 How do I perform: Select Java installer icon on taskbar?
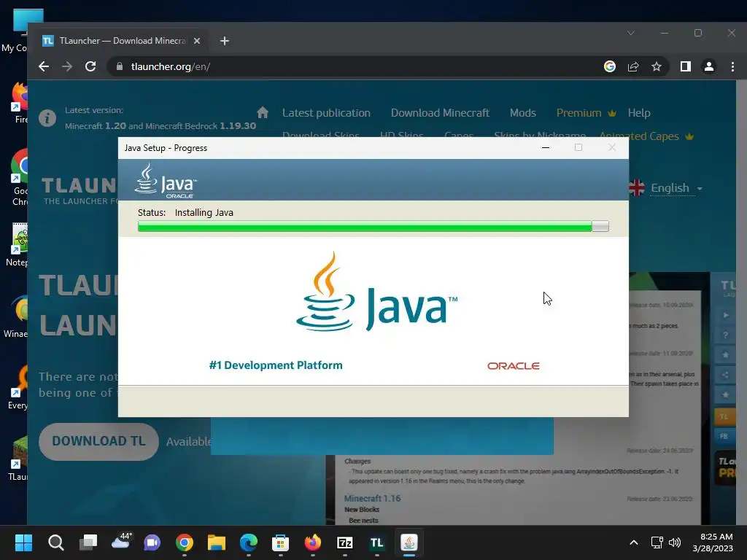pyautogui.click(x=409, y=542)
